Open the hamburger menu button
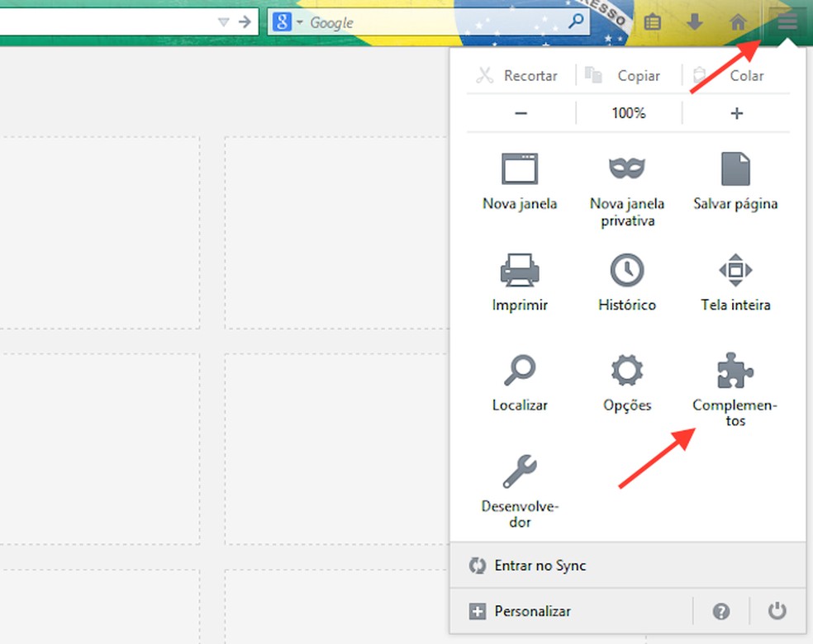Image resolution: width=813 pixels, height=644 pixels. click(x=787, y=21)
